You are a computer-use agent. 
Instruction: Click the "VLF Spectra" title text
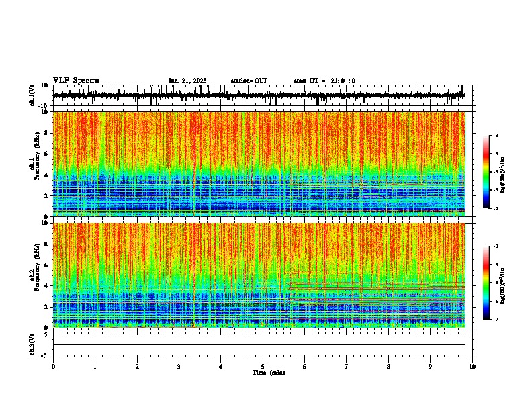(x=76, y=81)
